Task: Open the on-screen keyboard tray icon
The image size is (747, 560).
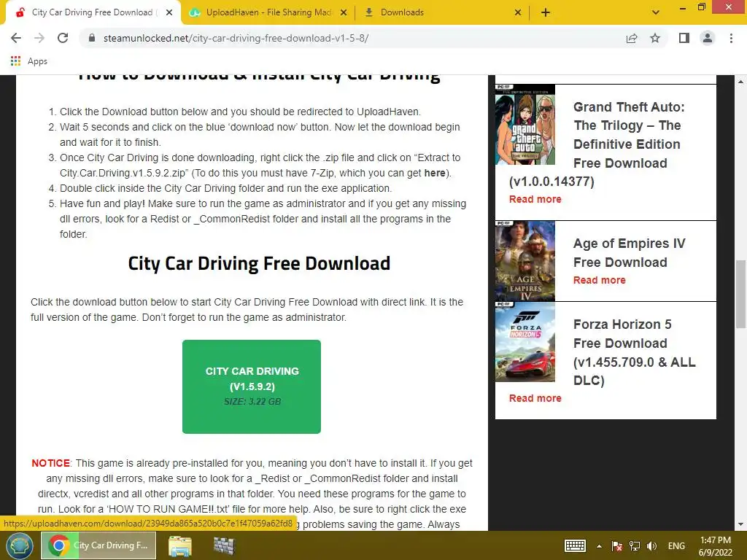Action: coord(575,545)
